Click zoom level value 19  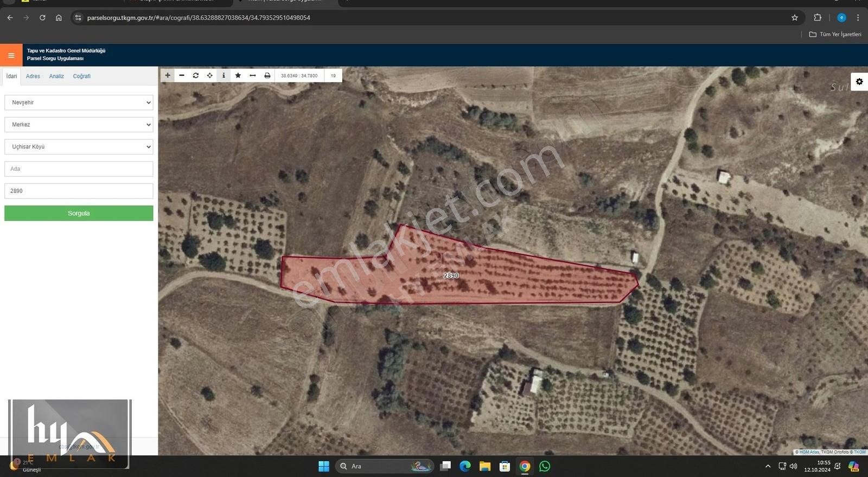coord(333,76)
